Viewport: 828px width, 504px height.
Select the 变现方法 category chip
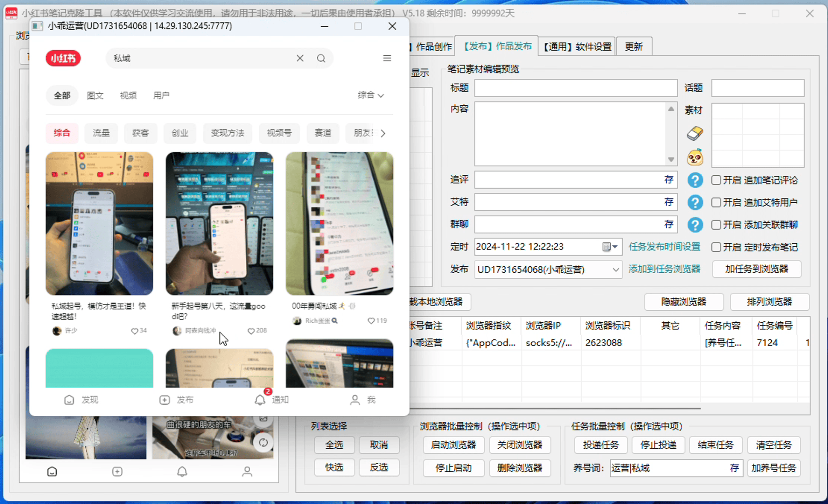tap(227, 133)
